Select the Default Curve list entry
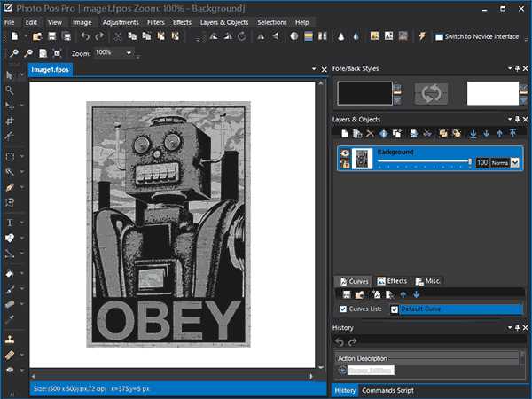This screenshot has height=399, width=532. [461, 309]
